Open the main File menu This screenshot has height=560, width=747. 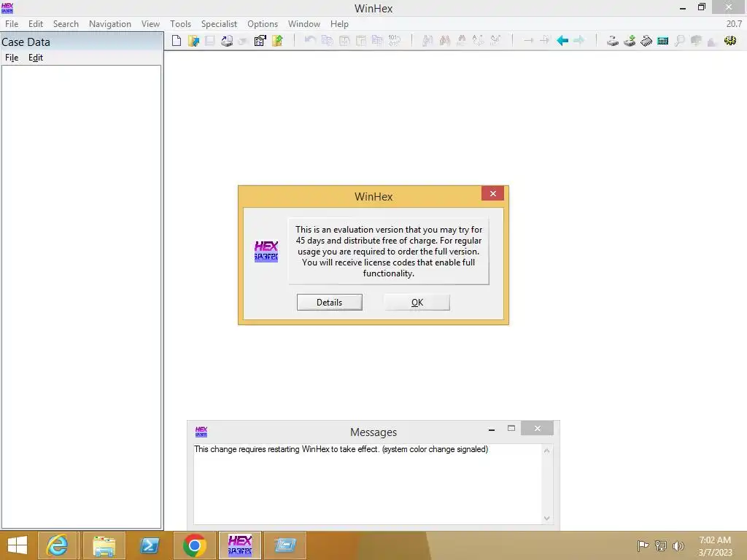tap(12, 24)
